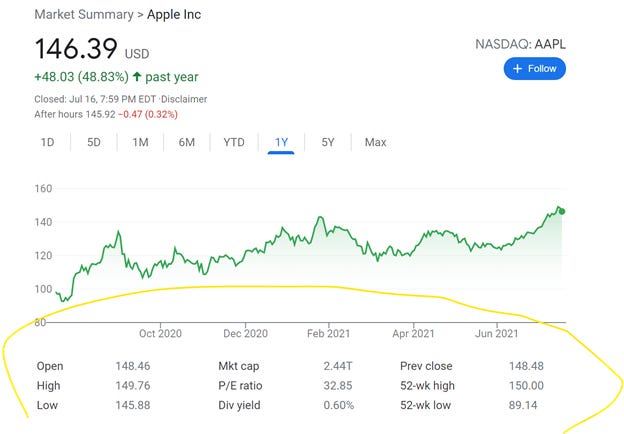
Task: Click the Apple Inc title
Action: tap(174, 14)
